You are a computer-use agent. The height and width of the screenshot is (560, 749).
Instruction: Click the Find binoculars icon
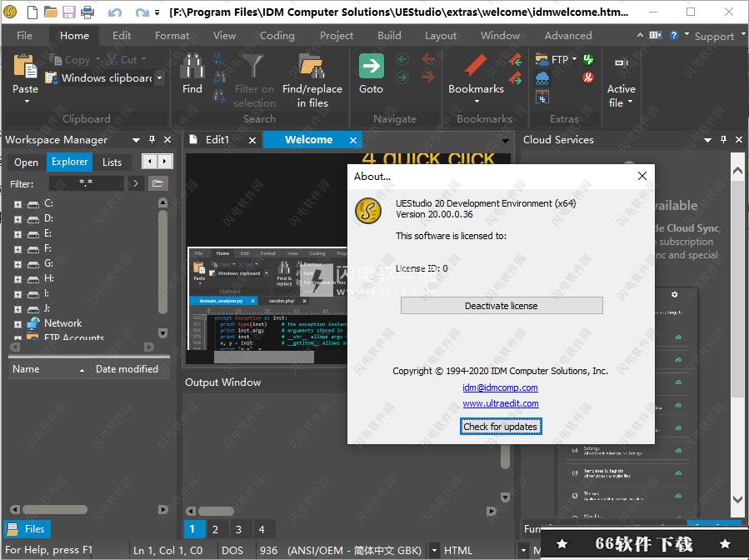[192, 67]
